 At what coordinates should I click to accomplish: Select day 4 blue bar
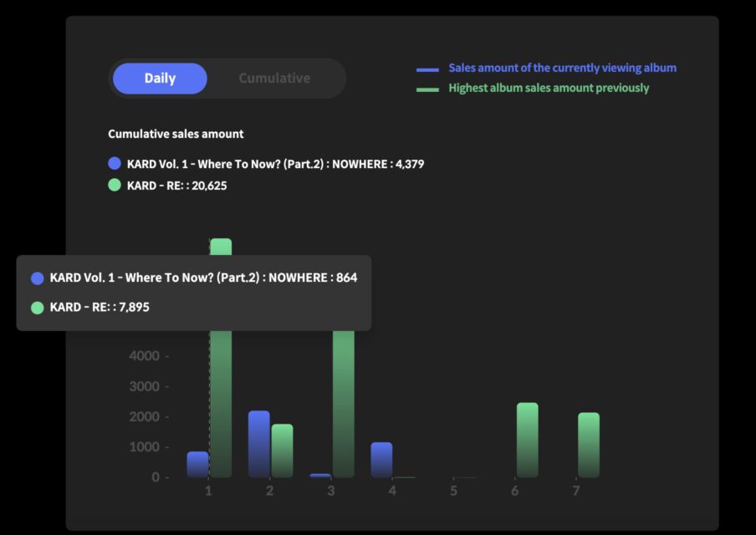pyautogui.click(x=381, y=460)
